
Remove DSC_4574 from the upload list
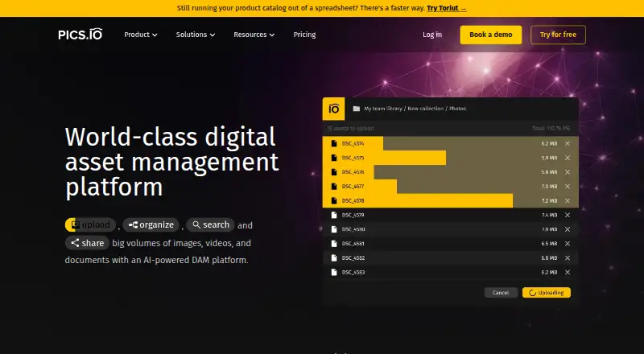568,144
